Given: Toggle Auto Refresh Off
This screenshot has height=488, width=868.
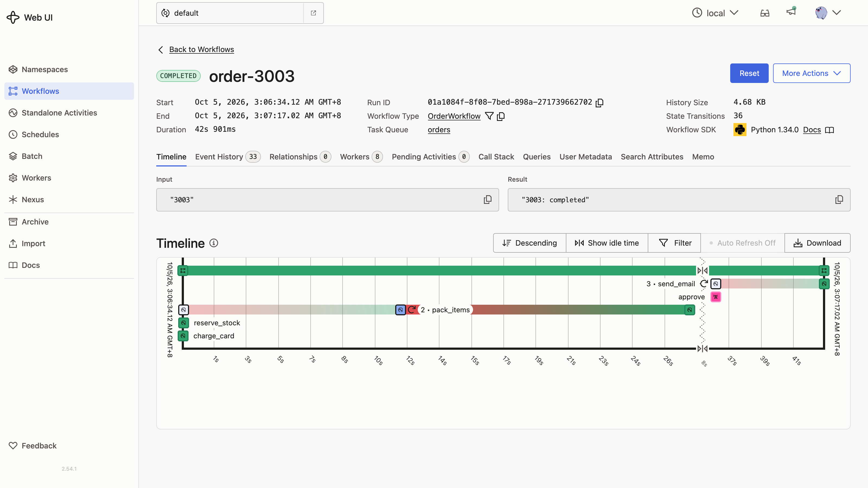Looking at the screenshot, I should [x=743, y=243].
